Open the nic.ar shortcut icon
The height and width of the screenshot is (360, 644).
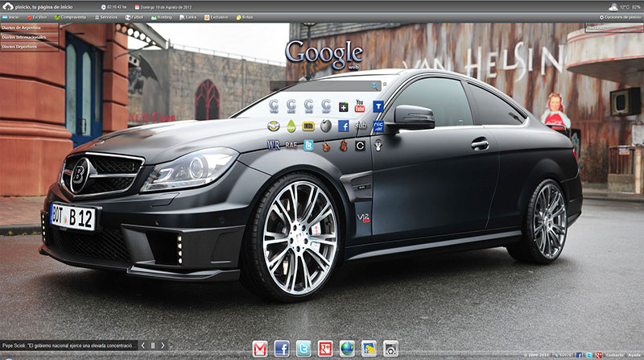[x=378, y=126]
